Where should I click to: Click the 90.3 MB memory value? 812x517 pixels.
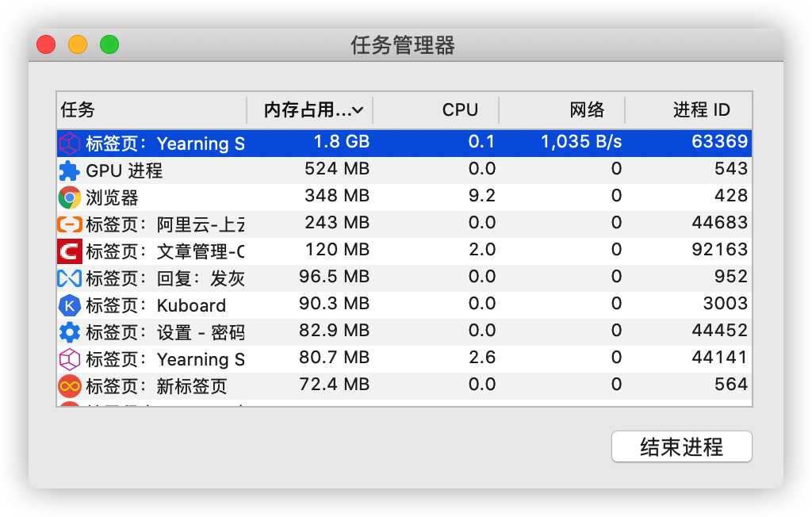[334, 303]
